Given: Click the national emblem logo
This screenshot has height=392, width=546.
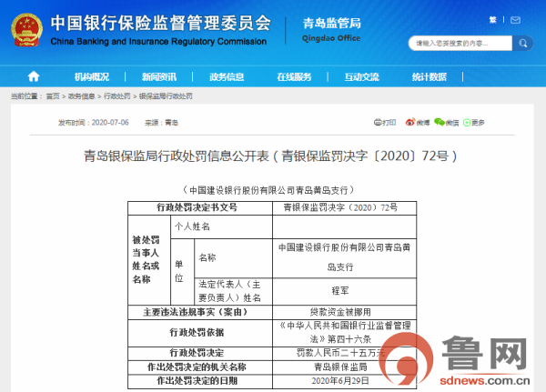Looking at the screenshot, I should [x=26, y=30].
